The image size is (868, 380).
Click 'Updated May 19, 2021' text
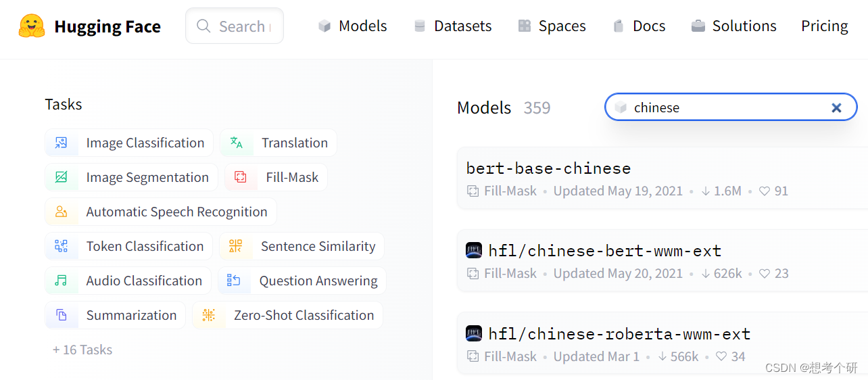point(619,191)
